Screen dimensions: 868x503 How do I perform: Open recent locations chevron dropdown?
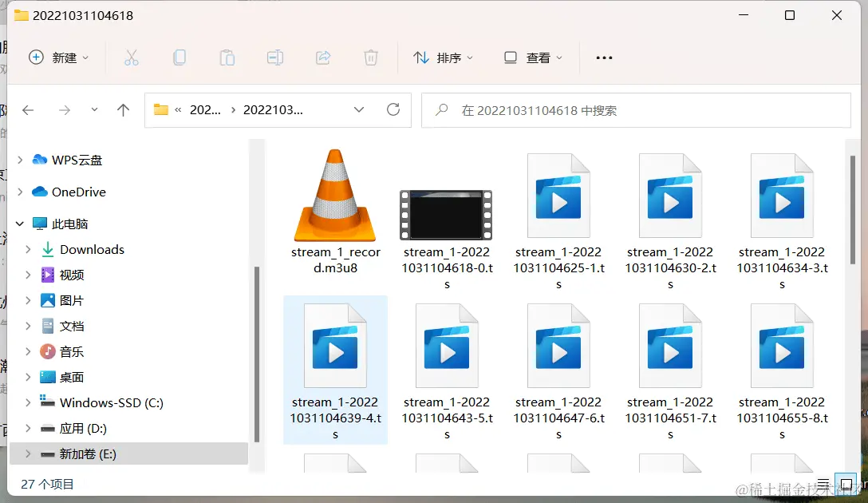[95, 109]
